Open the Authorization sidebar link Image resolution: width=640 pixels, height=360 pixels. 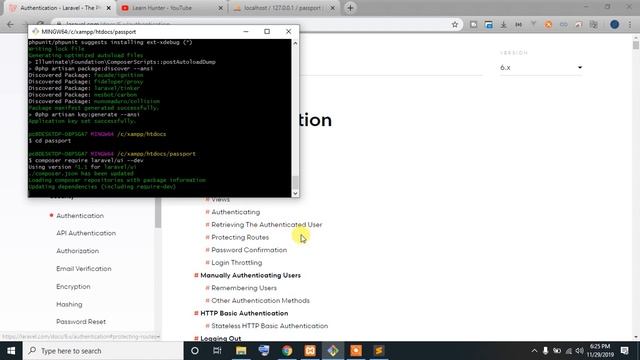tap(78, 251)
